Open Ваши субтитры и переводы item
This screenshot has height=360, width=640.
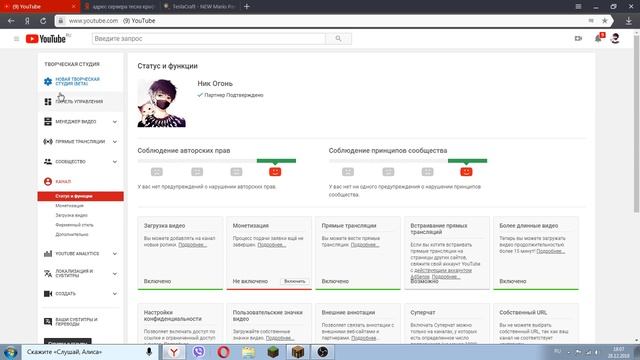coord(76,322)
